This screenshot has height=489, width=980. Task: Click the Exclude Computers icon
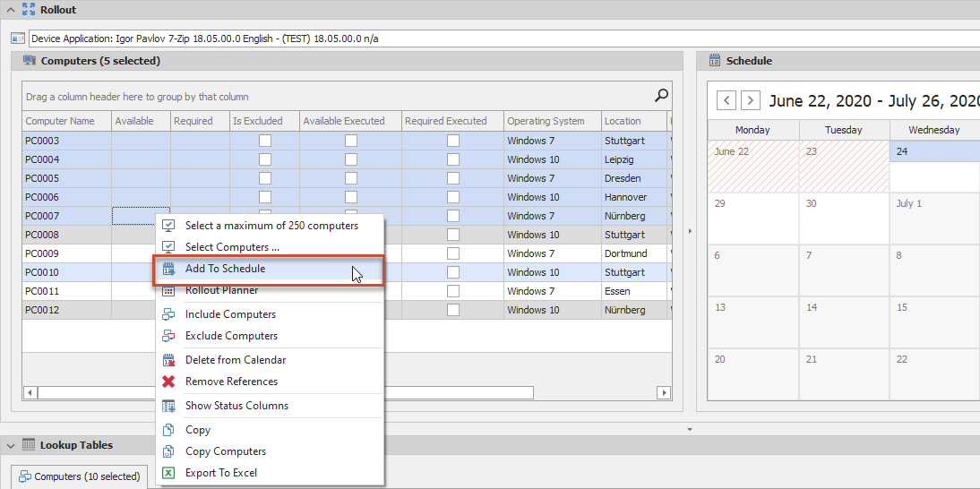[x=168, y=335]
